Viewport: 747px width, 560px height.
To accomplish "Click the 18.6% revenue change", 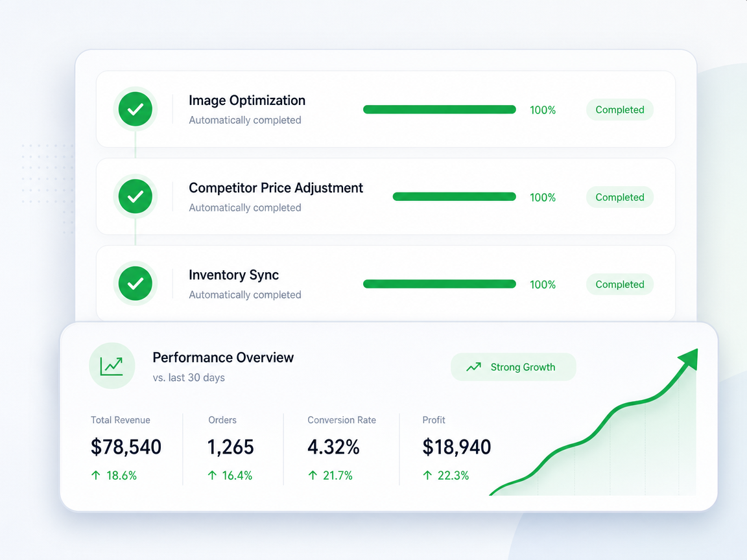I will tap(121, 475).
